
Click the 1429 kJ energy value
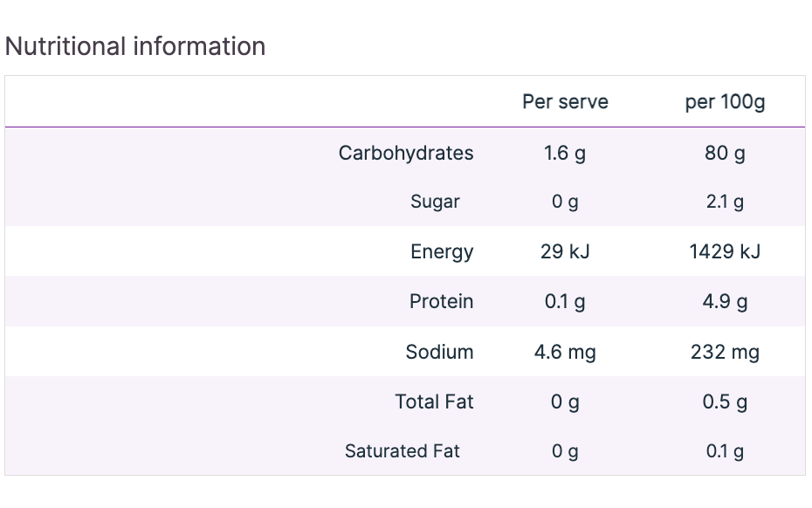pyautogui.click(x=725, y=252)
